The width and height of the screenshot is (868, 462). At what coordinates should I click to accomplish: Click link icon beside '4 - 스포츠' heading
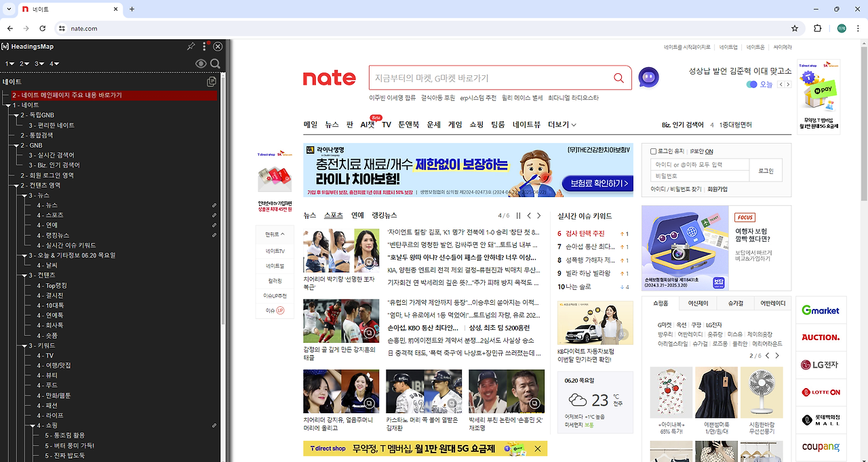click(x=214, y=215)
